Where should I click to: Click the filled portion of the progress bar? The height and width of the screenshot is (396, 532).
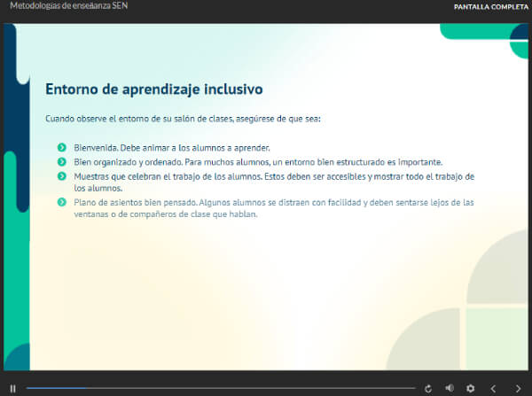pyautogui.click(x=57, y=388)
